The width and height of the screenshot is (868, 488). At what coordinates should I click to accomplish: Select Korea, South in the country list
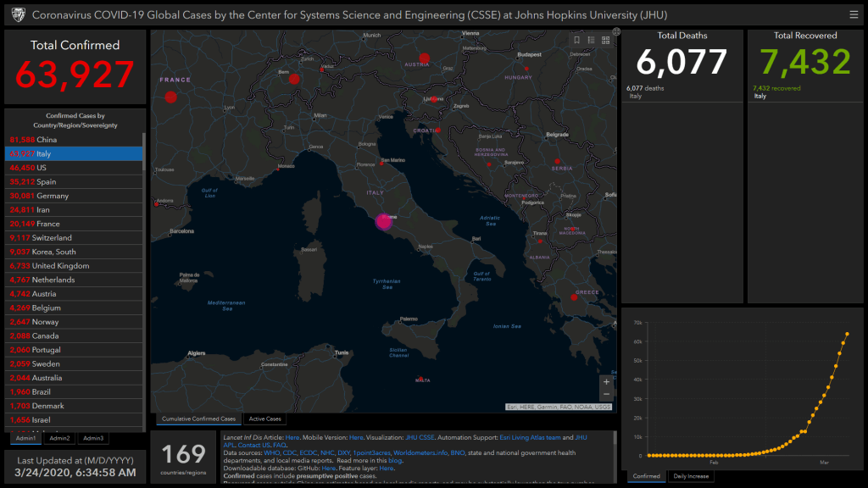click(x=73, y=252)
